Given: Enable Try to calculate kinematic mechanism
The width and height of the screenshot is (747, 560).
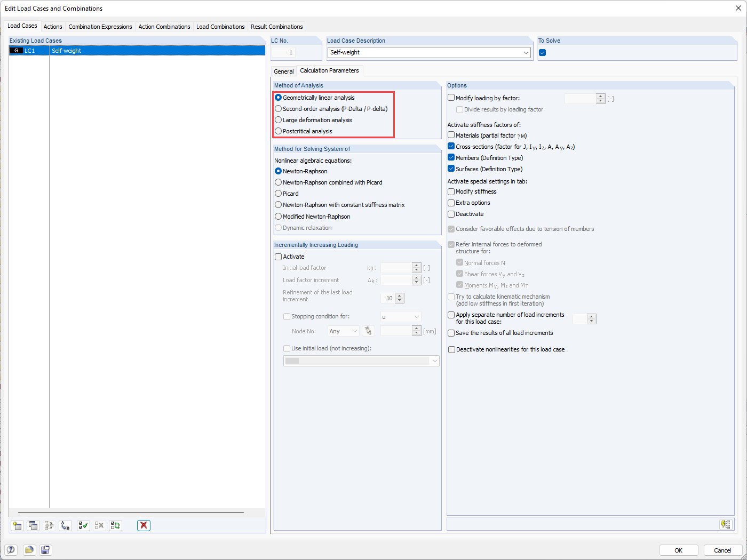Looking at the screenshot, I should pyautogui.click(x=451, y=297).
